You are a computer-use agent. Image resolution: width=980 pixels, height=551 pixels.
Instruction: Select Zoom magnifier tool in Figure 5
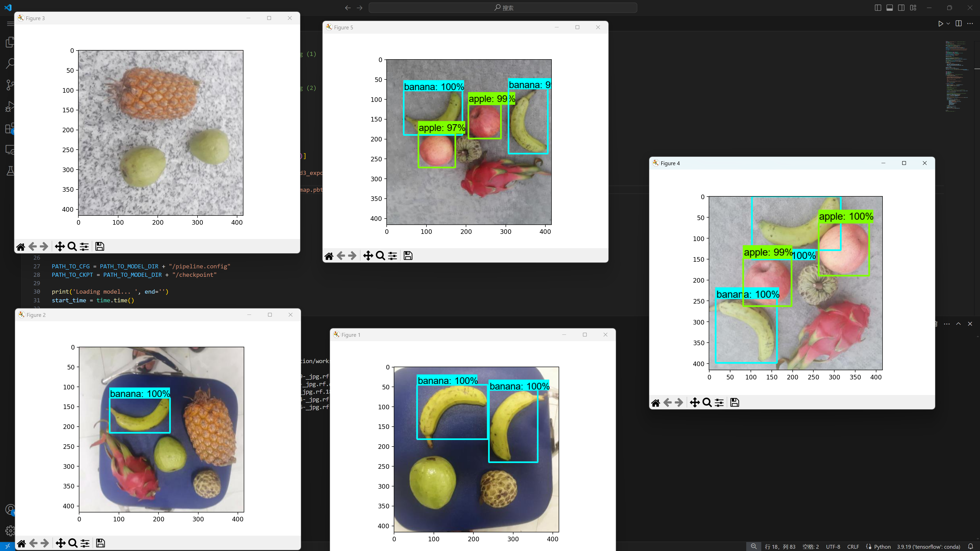click(x=380, y=256)
